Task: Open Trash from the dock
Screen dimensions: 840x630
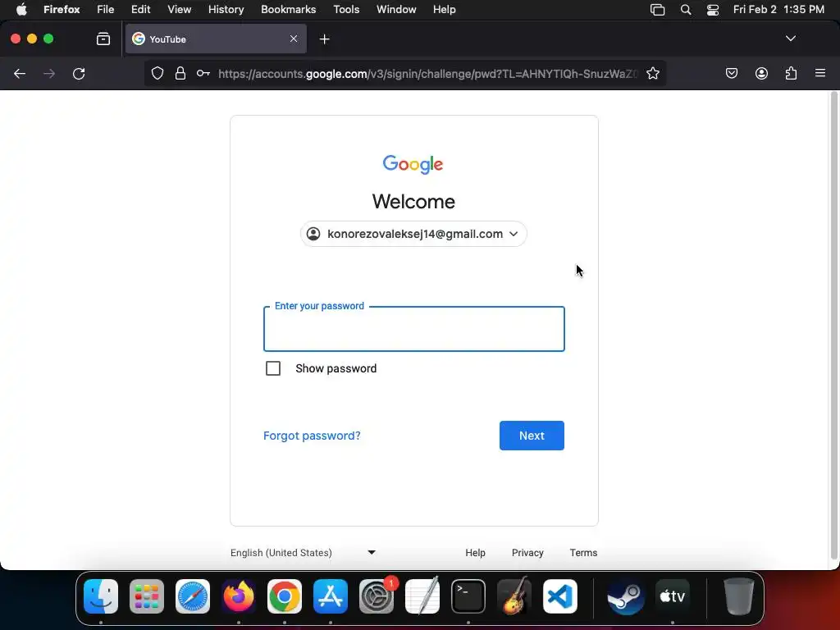Action: pos(739,596)
